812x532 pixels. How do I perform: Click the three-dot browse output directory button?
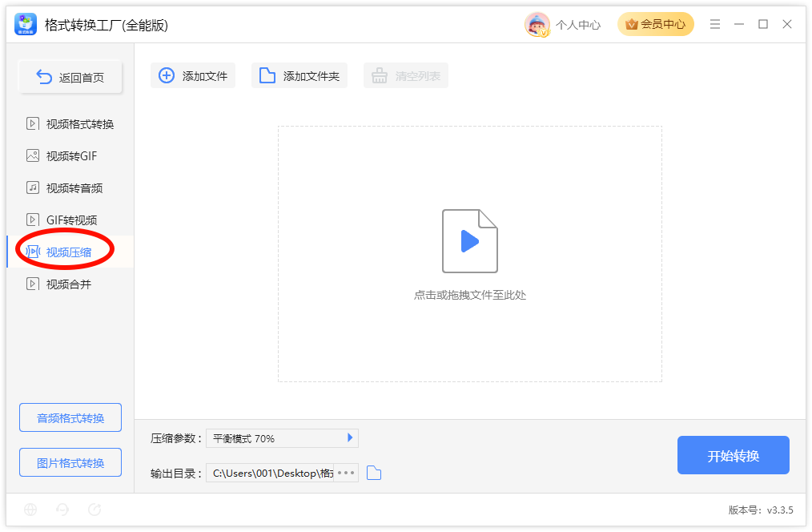click(x=346, y=473)
